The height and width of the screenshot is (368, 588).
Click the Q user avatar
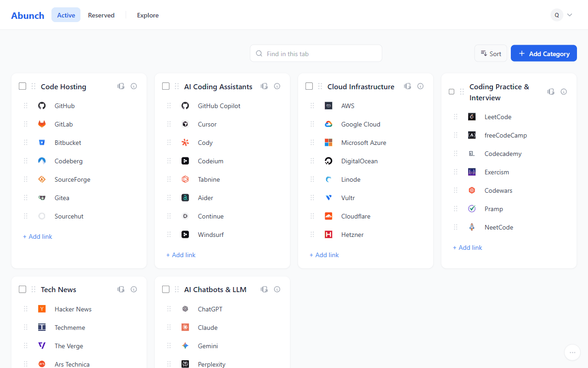coord(557,15)
